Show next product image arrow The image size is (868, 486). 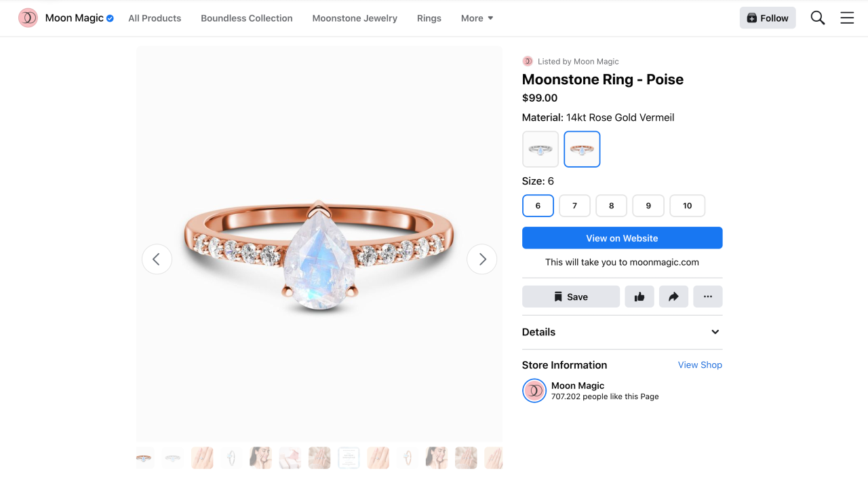pyautogui.click(x=482, y=259)
